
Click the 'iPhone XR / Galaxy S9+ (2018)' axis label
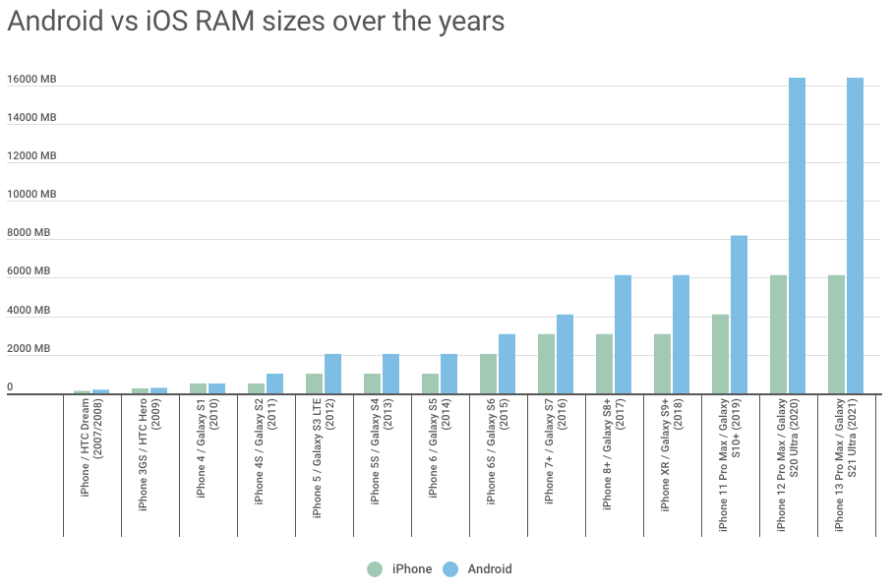[x=672, y=454]
